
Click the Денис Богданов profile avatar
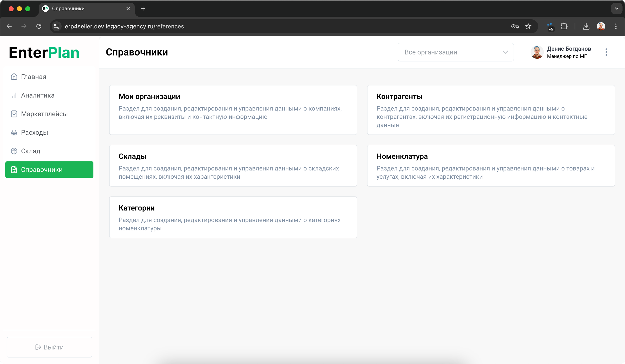(x=537, y=52)
